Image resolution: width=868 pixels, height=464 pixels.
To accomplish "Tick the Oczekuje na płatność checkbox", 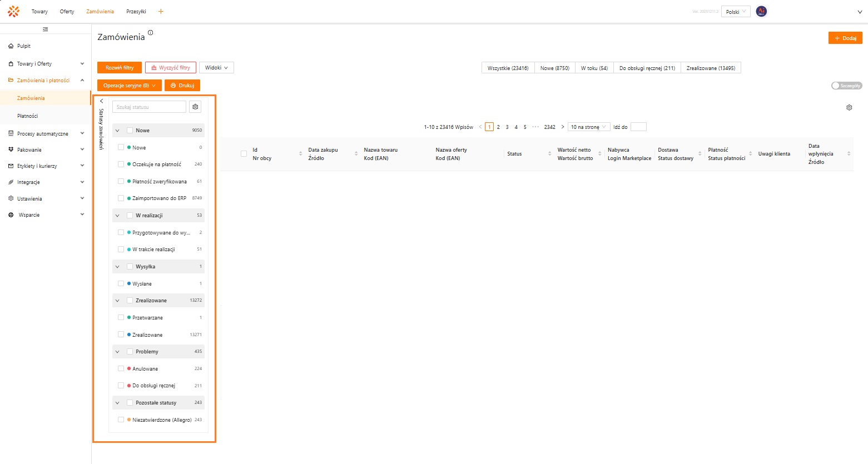I will click(x=121, y=164).
